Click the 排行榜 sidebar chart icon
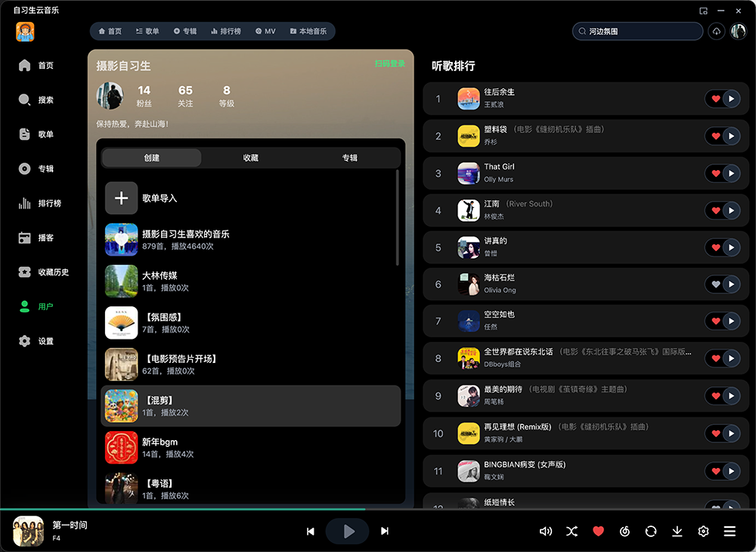Image resolution: width=756 pixels, height=552 pixels. click(x=25, y=203)
